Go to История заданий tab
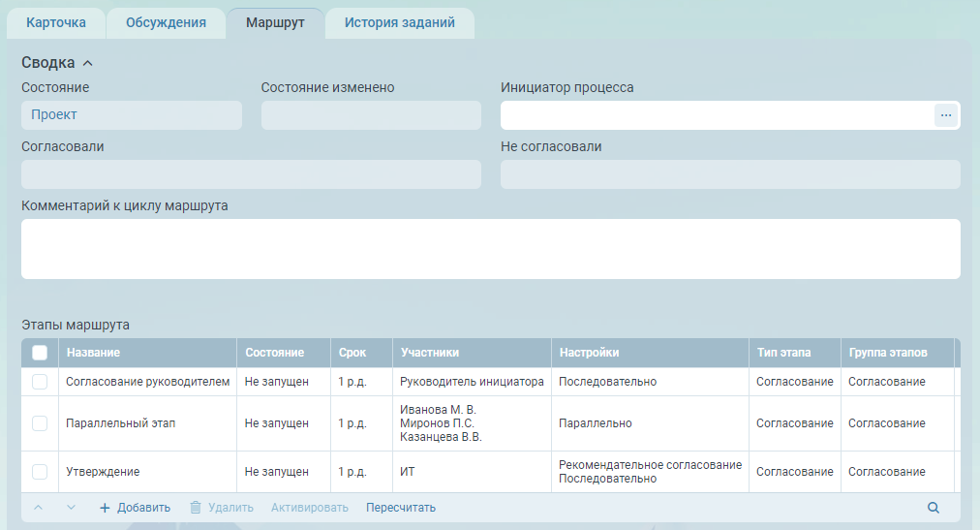 tap(399, 22)
